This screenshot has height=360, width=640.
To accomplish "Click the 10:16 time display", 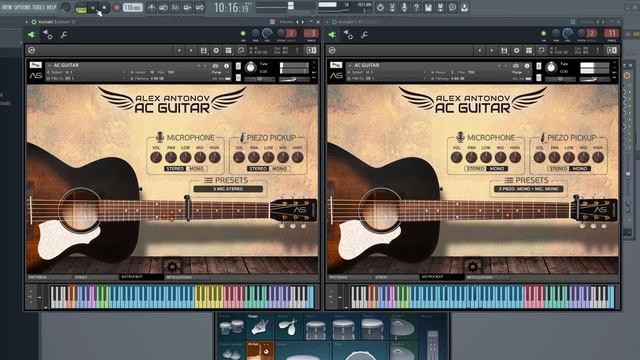I will [x=231, y=8].
